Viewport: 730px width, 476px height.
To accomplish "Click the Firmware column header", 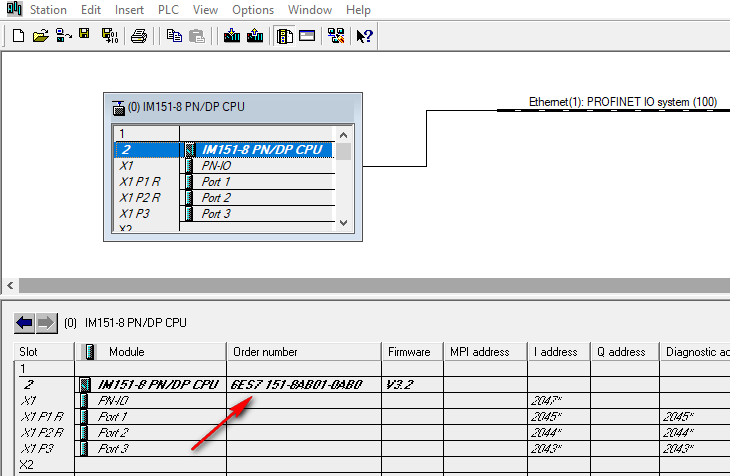I will point(412,352).
